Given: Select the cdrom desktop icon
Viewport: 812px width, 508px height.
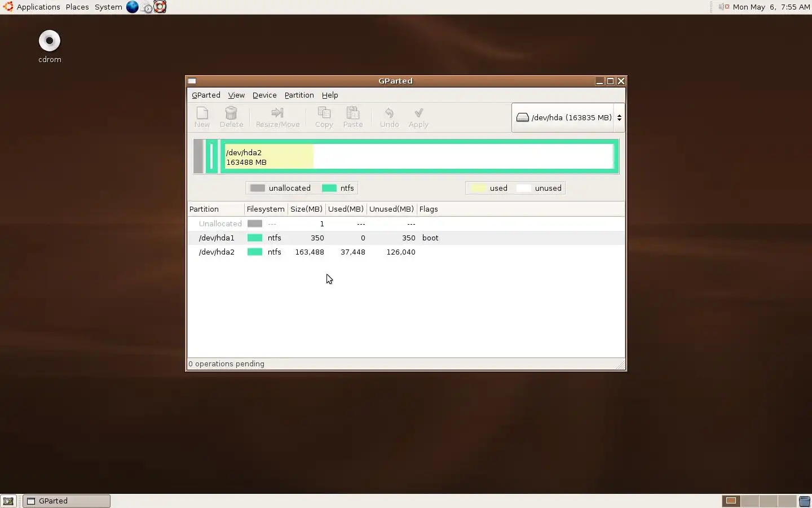Looking at the screenshot, I should (x=50, y=46).
